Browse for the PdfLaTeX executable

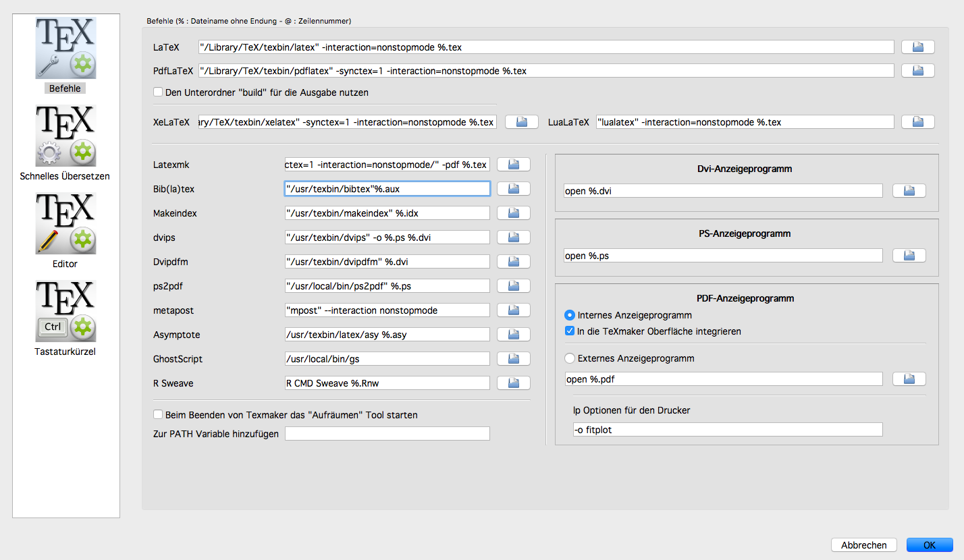[918, 71]
